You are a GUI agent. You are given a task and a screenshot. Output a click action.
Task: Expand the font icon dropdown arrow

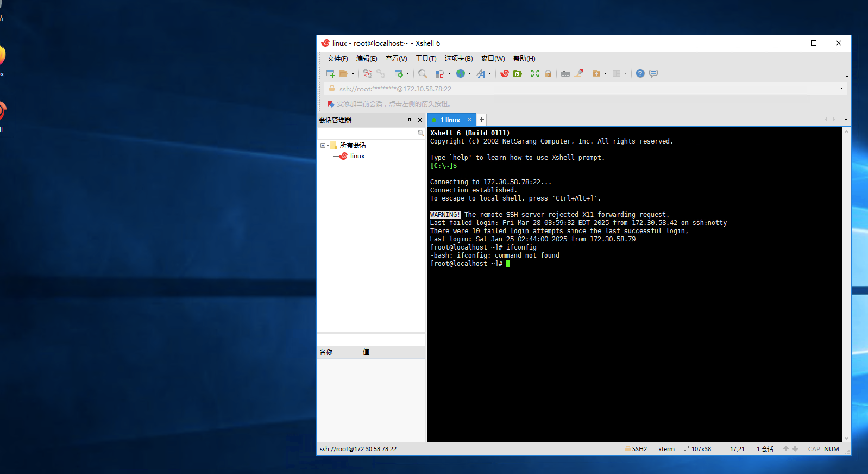pos(489,74)
